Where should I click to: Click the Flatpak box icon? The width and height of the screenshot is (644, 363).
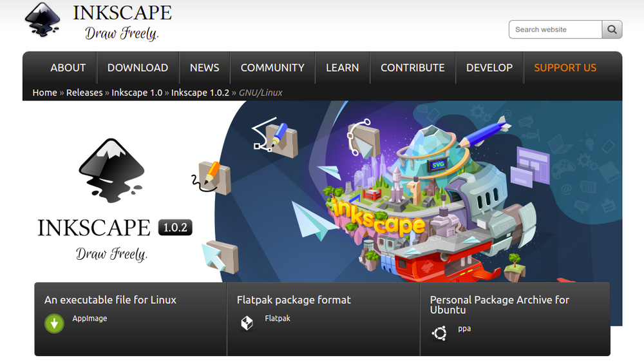point(247,323)
